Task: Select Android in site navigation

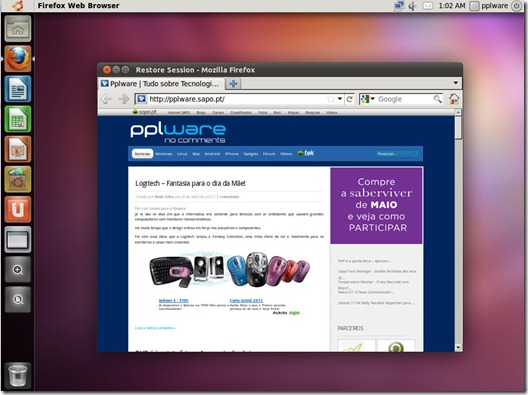Action: [212, 154]
